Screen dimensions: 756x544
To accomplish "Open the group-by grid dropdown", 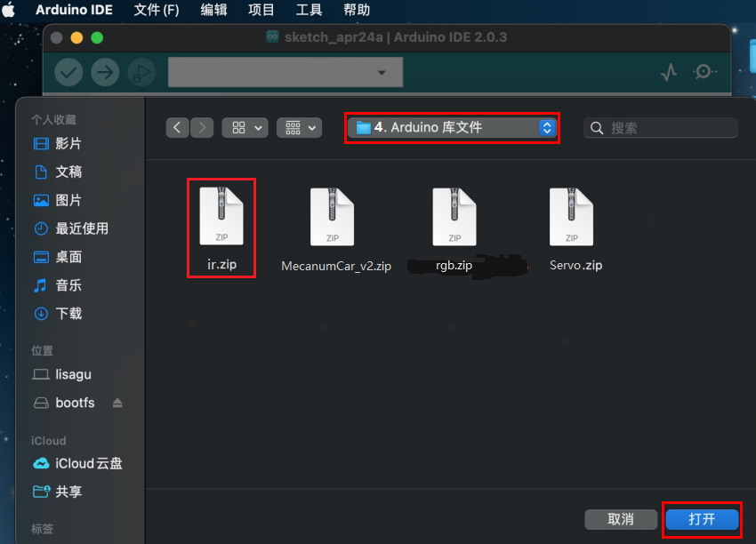I will 300,128.
